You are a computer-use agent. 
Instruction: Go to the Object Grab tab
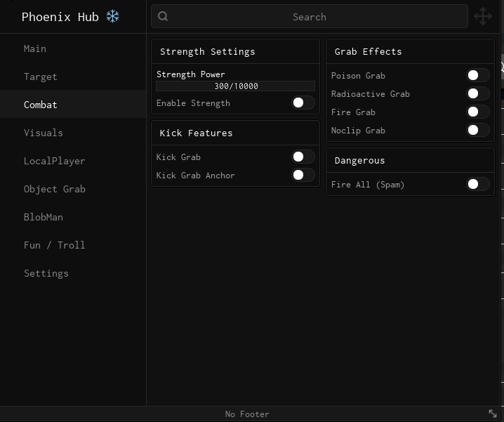tap(55, 189)
